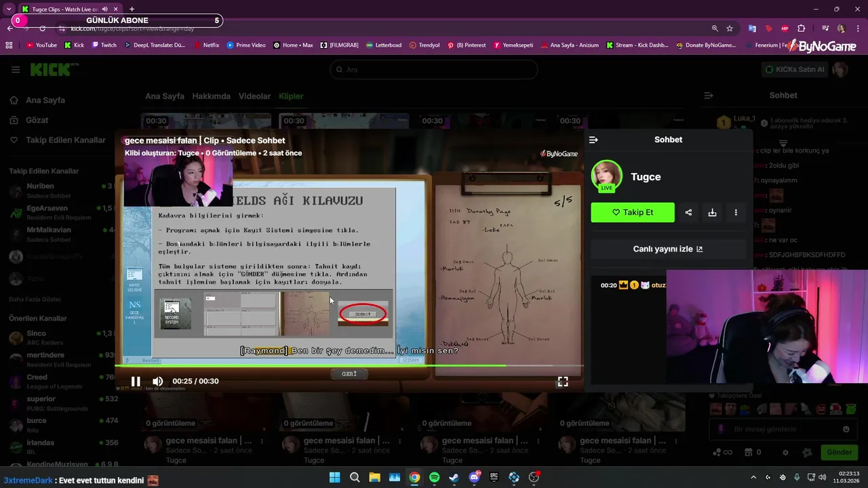Click Canlı yayını izle
This screenshot has height=488, width=868.
(668, 249)
